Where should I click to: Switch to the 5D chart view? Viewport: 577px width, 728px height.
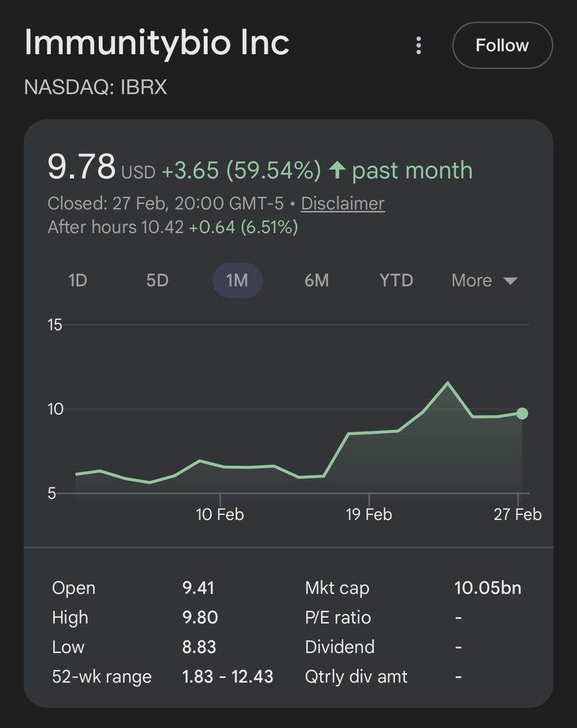pos(157,280)
